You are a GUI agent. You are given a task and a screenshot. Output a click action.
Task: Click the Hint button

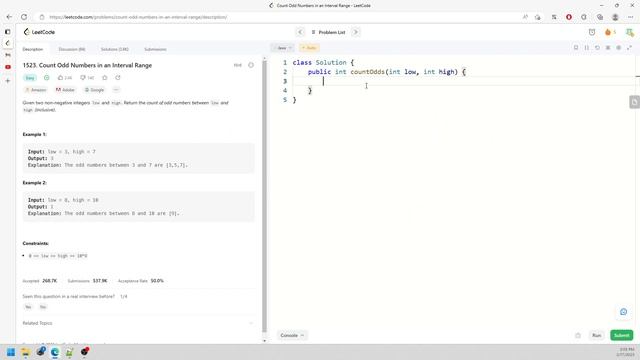pos(238,65)
